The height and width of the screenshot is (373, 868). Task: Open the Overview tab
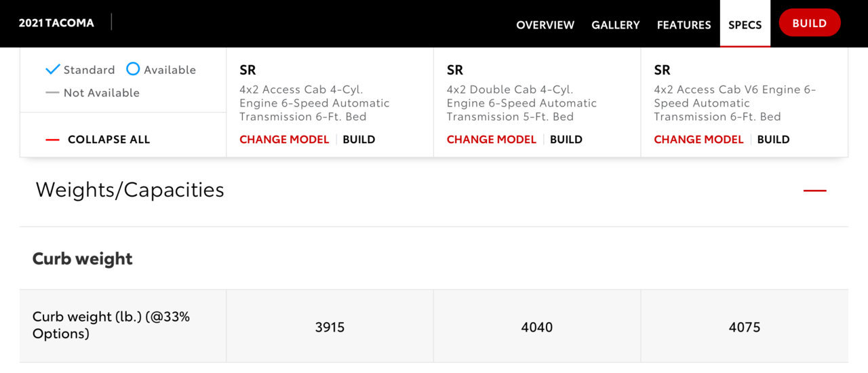545,24
